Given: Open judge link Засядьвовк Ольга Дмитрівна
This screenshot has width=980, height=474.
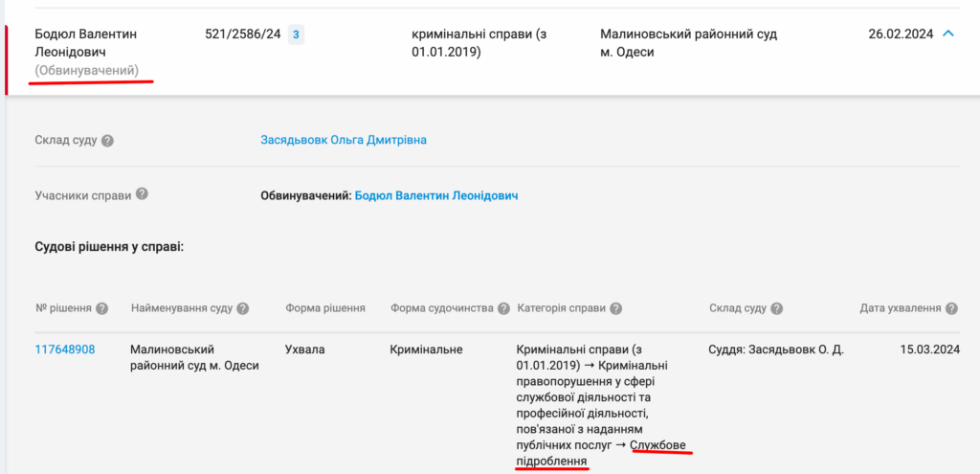Looking at the screenshot, I should pos(344,141).
